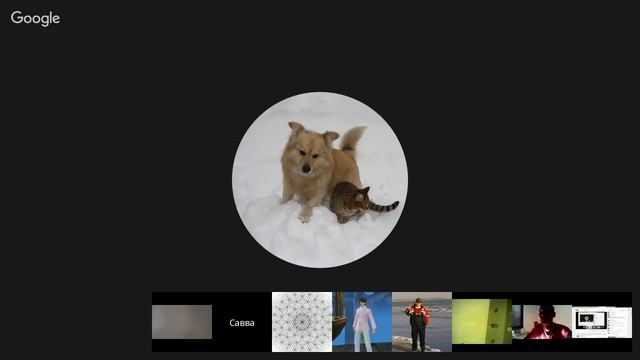Select the animated character in white suit thumbnail
Image resolution: width=640 pixels, height=360 pixels.
tap(362, 322)
